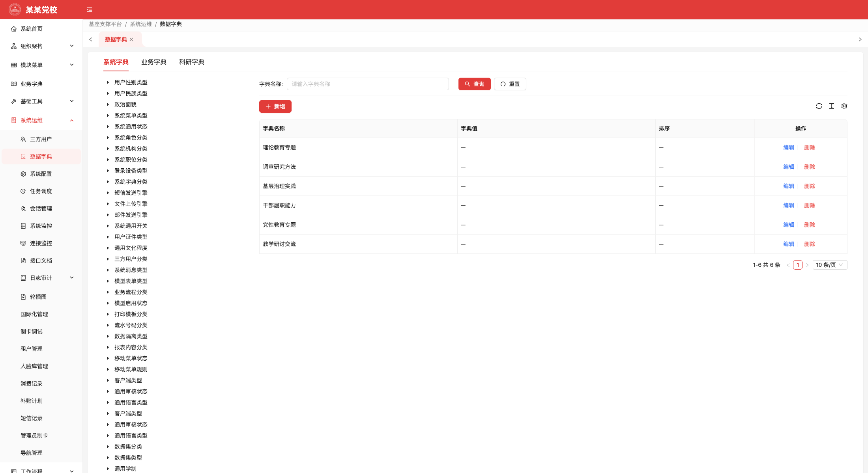Click the 轮播图 sidebar icon
The width and height of the screenshot is (868, 473).
click(23, 297)
